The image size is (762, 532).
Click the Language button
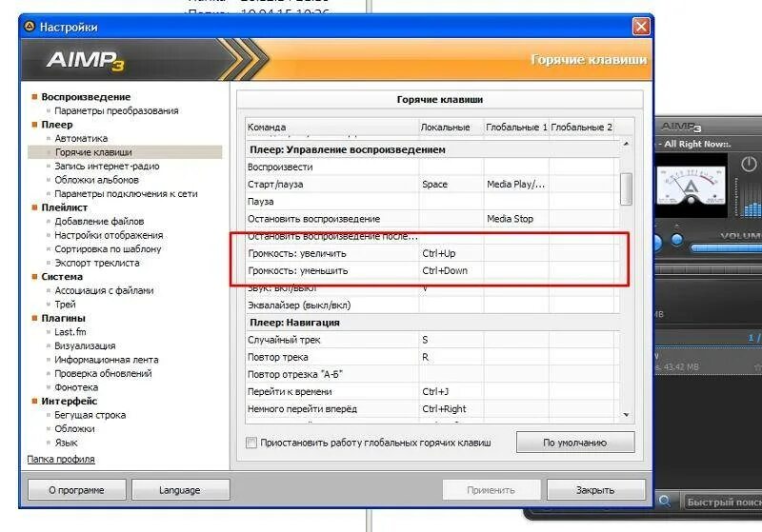point(180,490)
